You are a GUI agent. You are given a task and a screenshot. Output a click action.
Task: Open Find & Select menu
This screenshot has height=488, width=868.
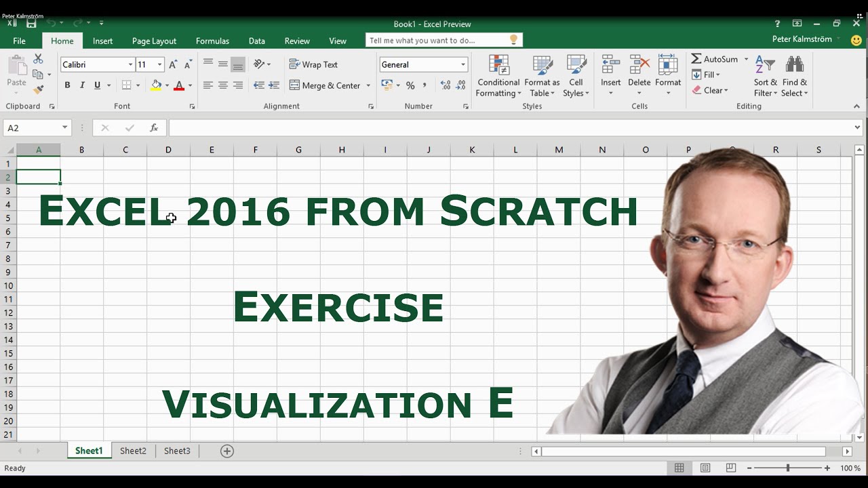point(794,76)
